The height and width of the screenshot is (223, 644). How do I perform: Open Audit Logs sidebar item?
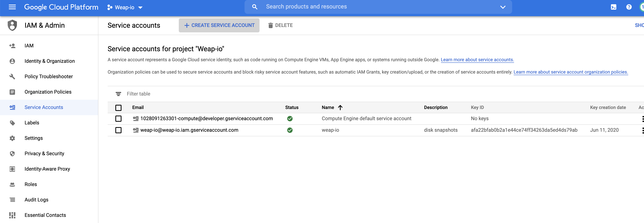coord(49,200)
